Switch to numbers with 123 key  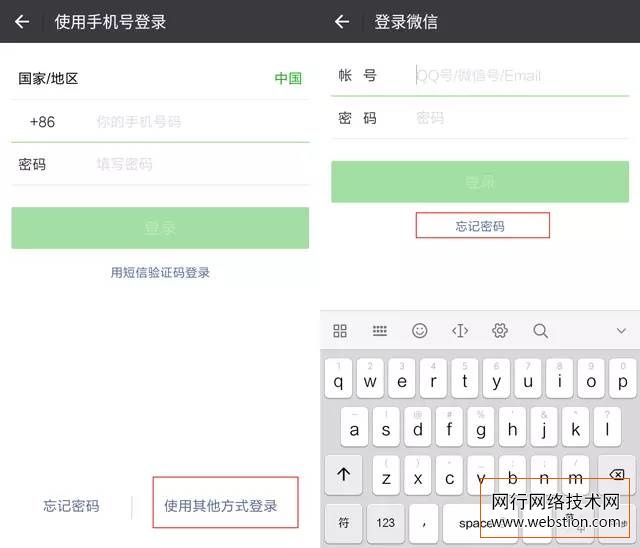[386, 523]
